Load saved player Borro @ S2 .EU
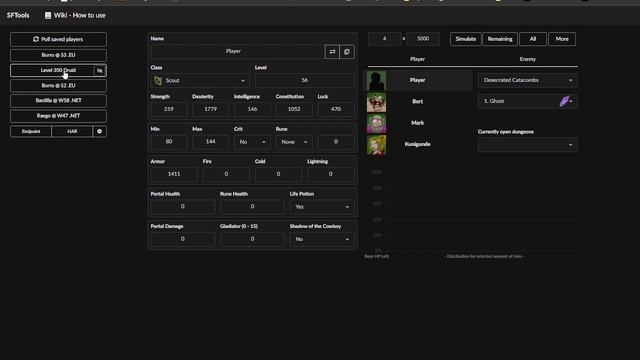Viewport: 640px width, 360px height. pyautogui.click(x=58, y=86)
